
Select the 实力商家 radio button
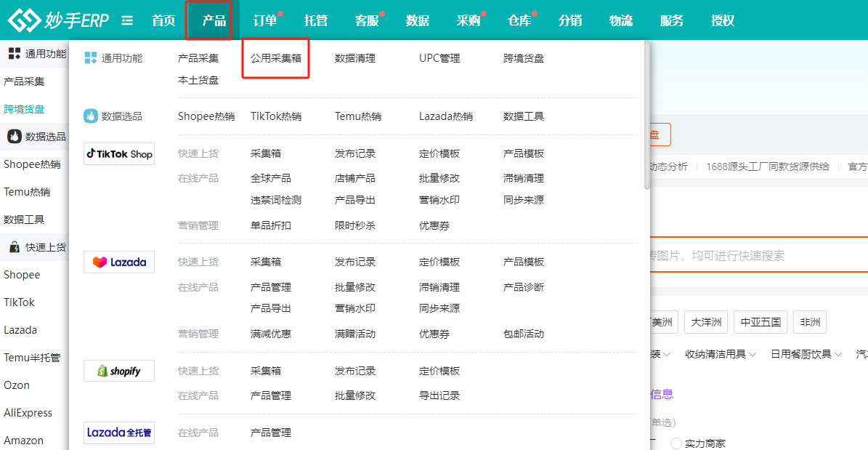676,443
